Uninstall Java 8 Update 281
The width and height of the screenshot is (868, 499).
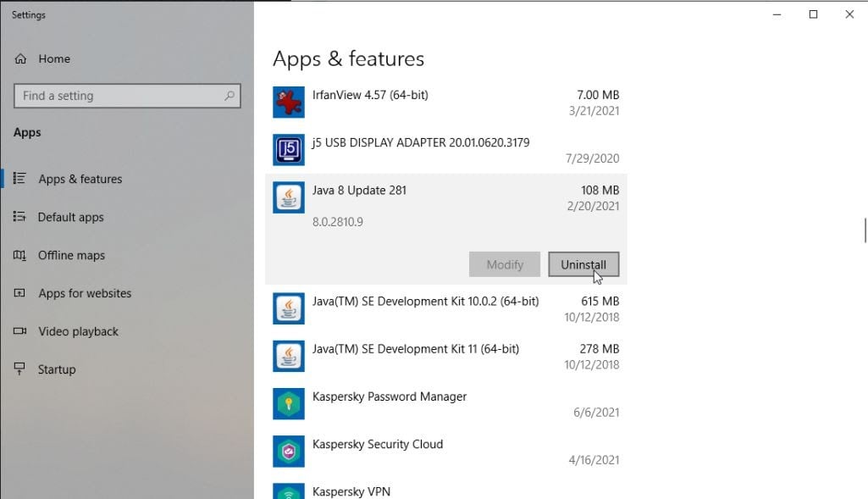click(583, 264)
